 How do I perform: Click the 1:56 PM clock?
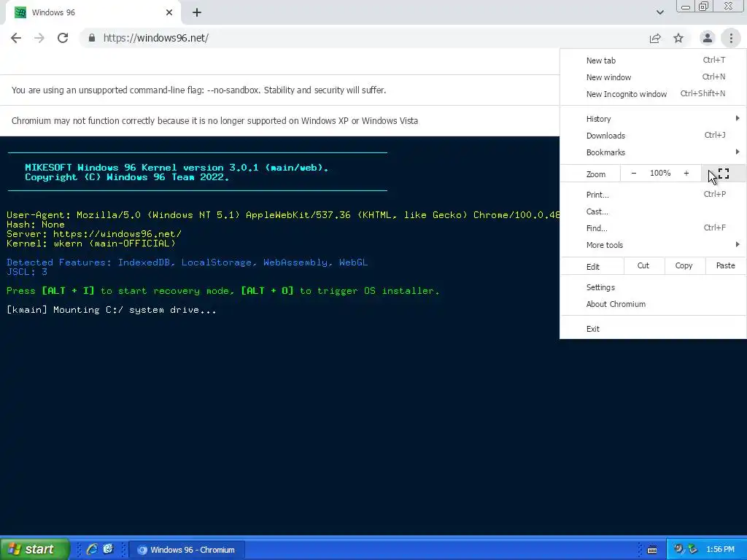(x=720, y=550)
